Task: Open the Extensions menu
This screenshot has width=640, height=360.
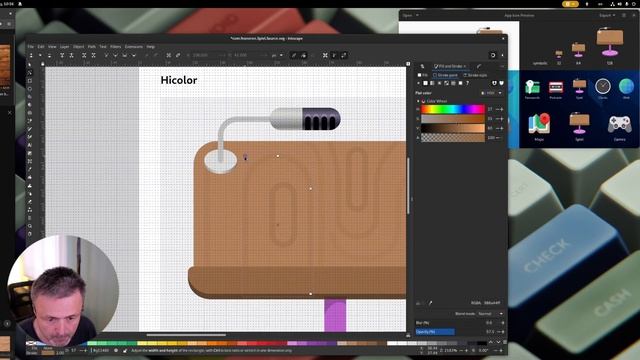Action: click(134, 47)
